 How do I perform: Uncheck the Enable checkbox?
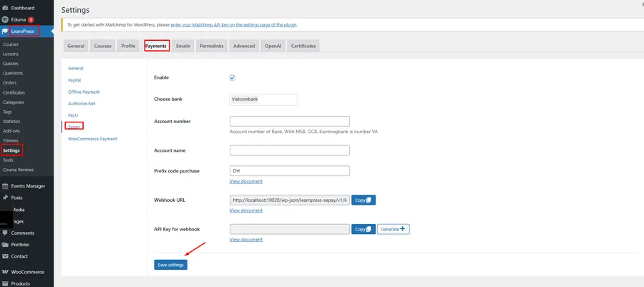pos(232,77)
